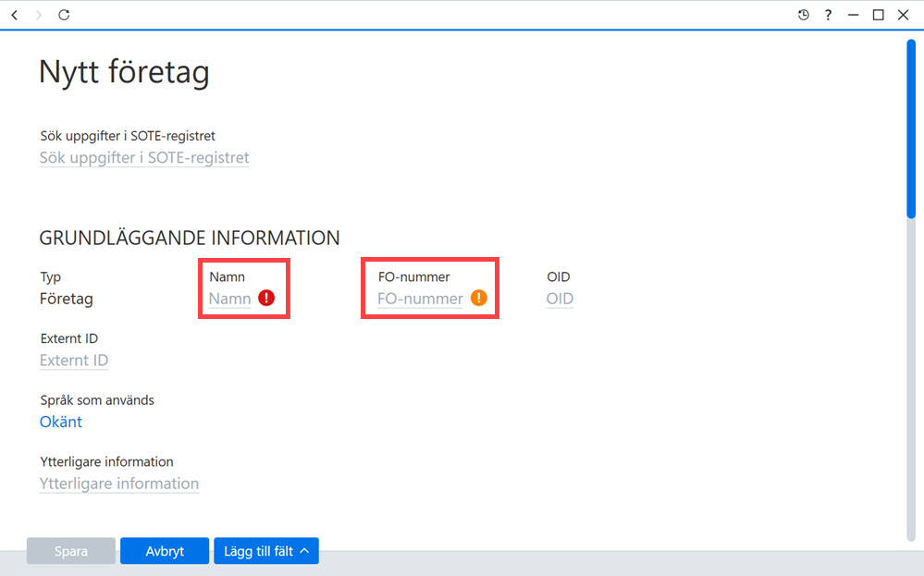Click the greyed-out Spara button
This screenshot has width=924, height=576.
click(x=70, y=551)
